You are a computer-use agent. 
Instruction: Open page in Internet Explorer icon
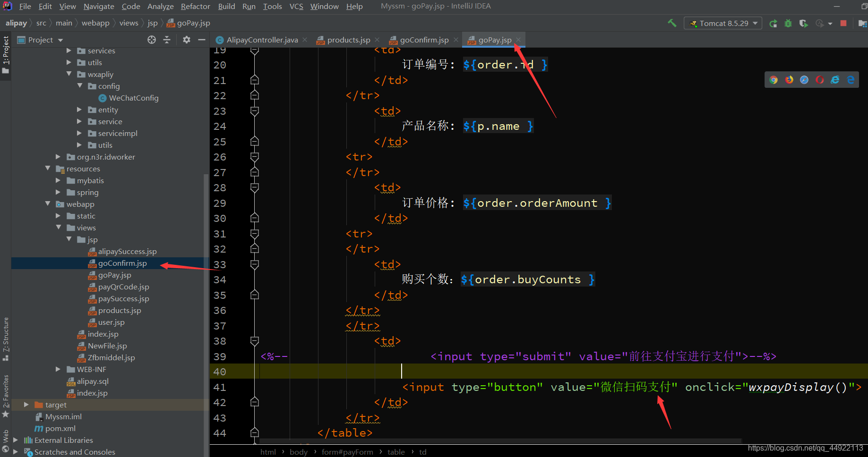click(835, 80)
